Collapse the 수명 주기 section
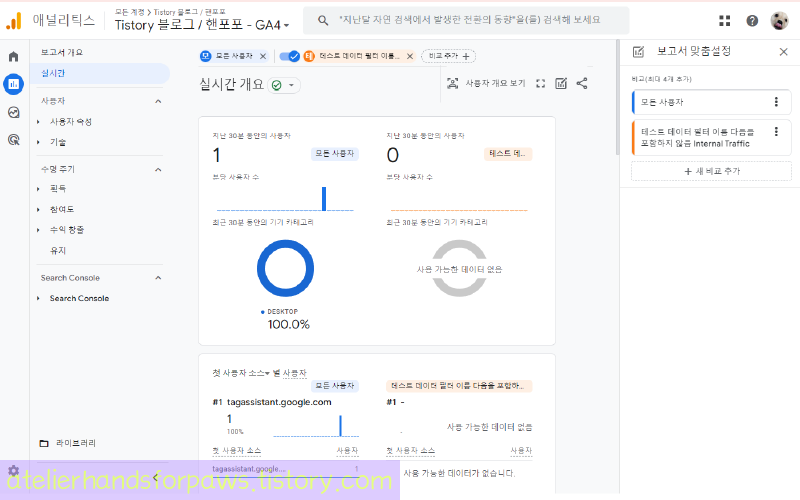 pyautogui.click(x=158, y=169)
